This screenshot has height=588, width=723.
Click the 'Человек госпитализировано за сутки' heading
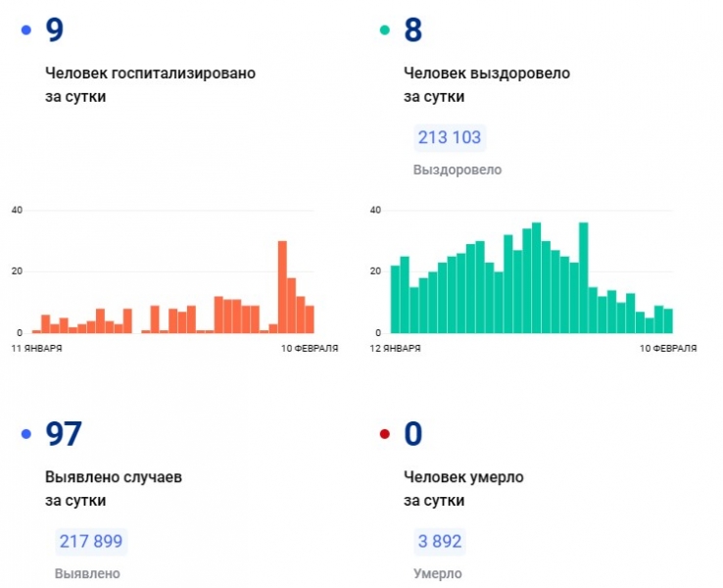point(150,85)
